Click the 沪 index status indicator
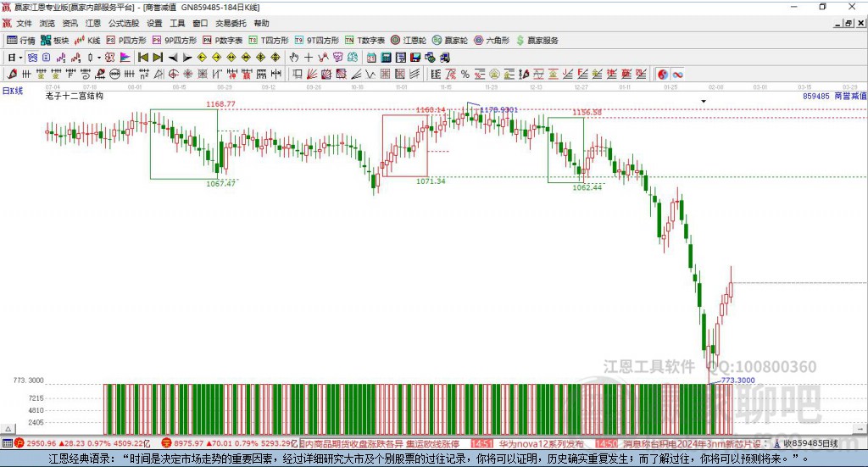Image resolution: width=868 pixels, height=467 pixels. point(19,443)
